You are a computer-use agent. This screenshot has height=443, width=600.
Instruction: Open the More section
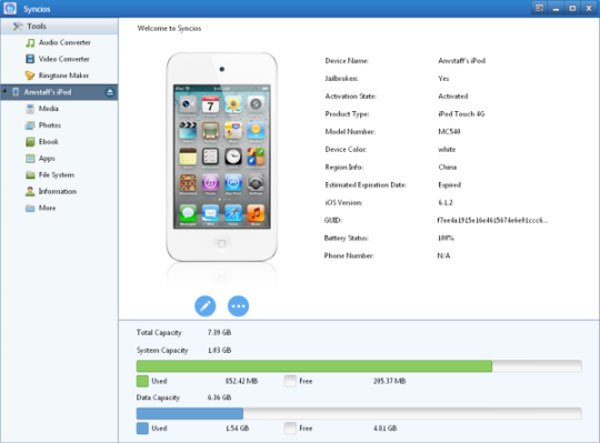(40, 208)
